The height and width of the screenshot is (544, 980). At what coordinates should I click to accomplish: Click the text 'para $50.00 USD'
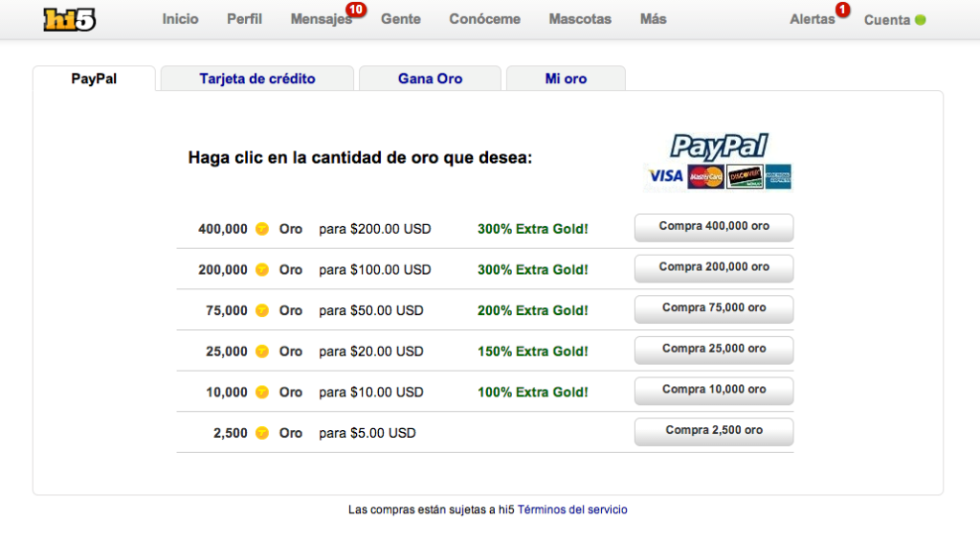click(x=371, y=310)
